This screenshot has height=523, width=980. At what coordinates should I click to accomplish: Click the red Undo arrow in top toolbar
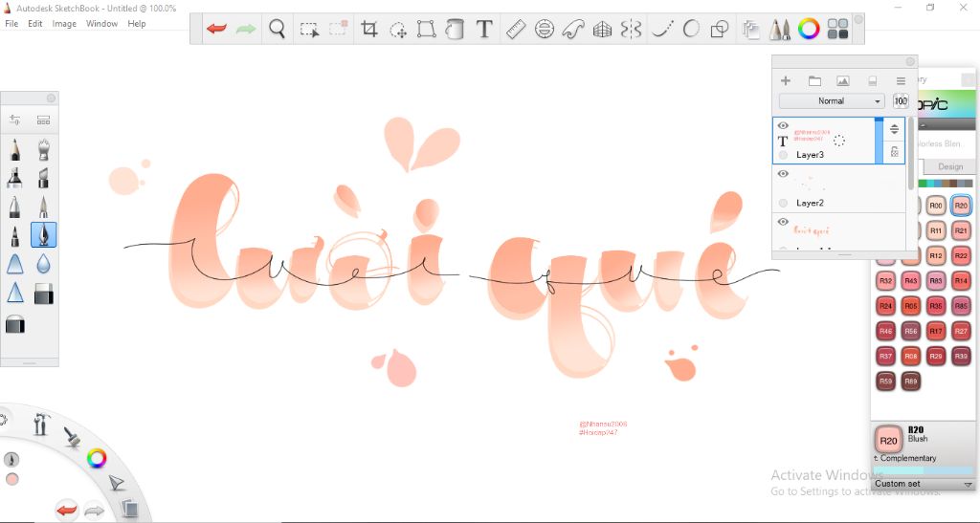pos(217,29)
